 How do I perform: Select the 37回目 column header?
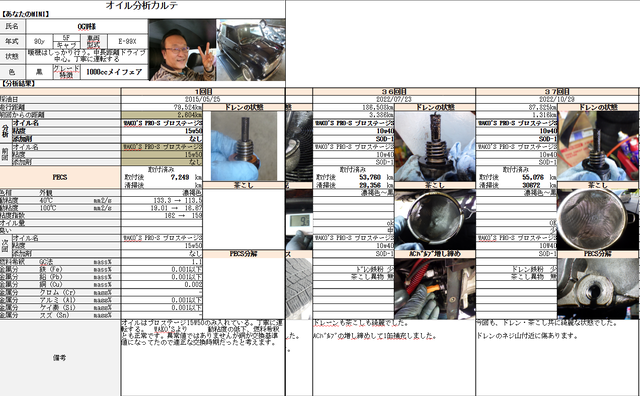pos(557,91)
